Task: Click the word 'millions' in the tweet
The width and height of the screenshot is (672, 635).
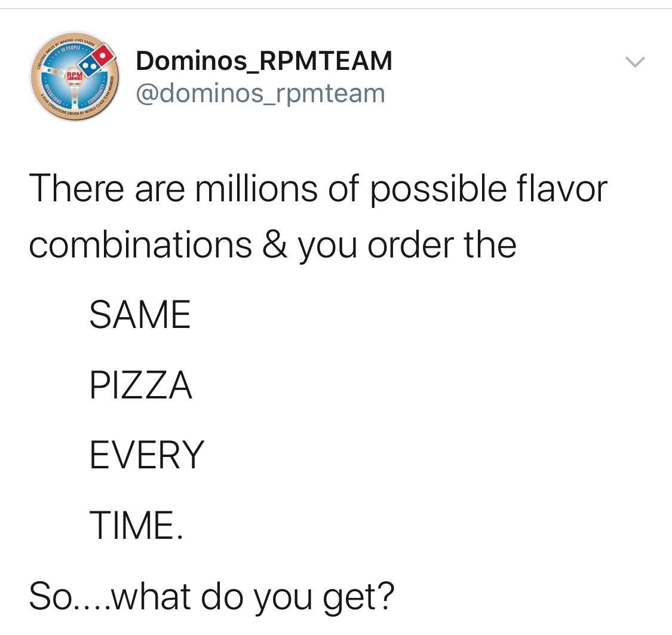Action: [256, 188]
